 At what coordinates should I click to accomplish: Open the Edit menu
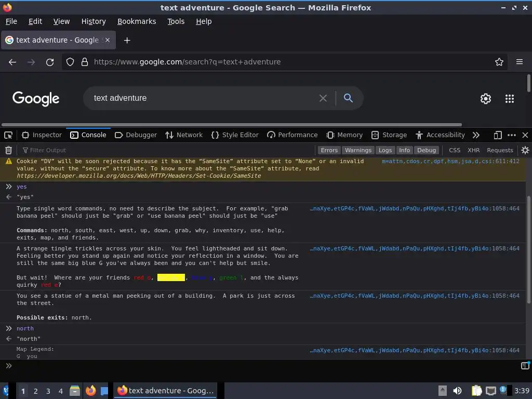[35, 21]
